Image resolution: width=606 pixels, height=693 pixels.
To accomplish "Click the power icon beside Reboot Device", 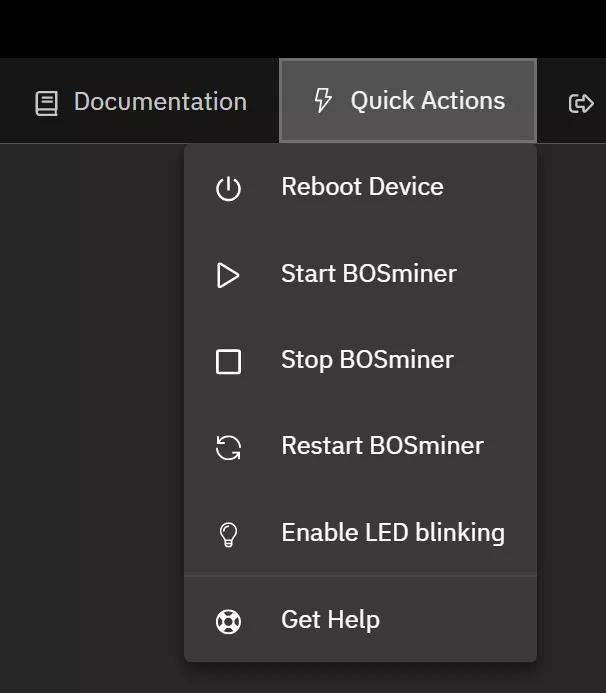I will pos(228,188).
